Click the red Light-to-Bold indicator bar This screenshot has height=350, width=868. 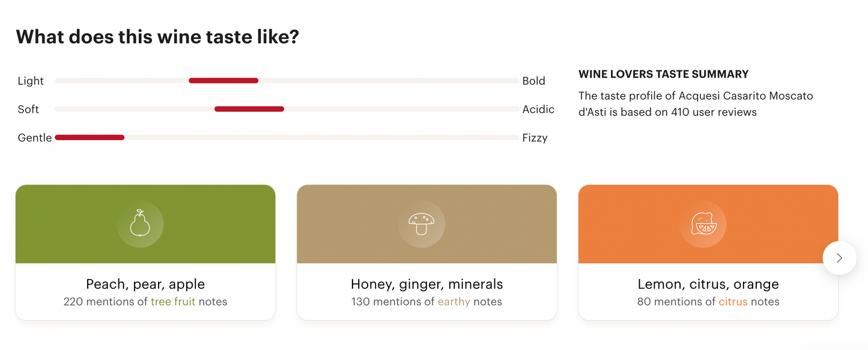(x=223, y=81)
